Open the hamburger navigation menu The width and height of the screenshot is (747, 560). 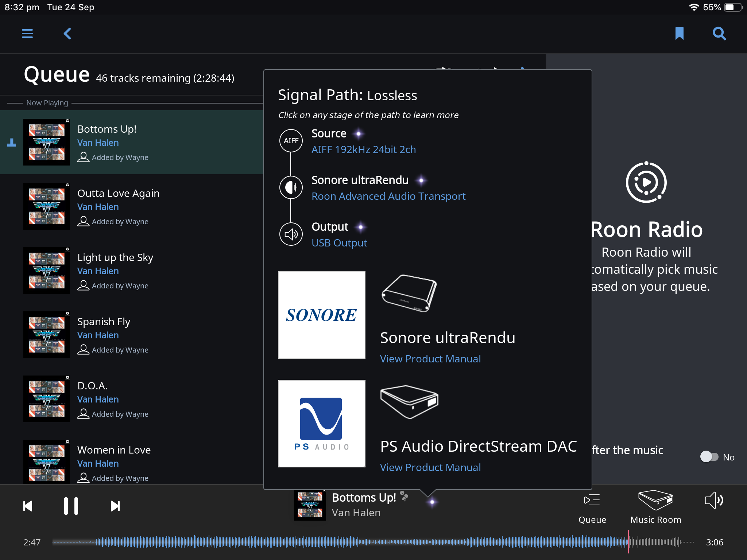coord(27,34)
